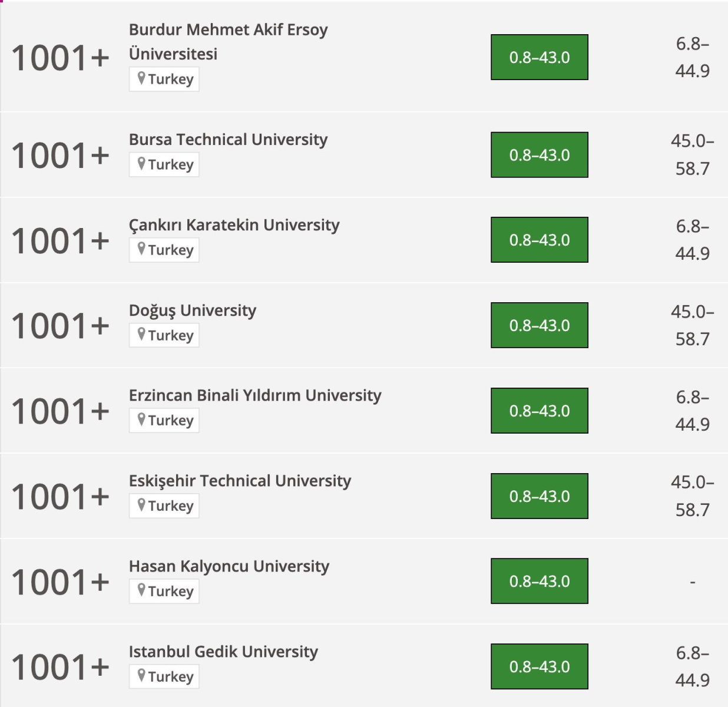Click location pin icon under Istanbul Gedik University
This screenshot has width=728, height=707.
pyautogui.click(x=141, y=676)
